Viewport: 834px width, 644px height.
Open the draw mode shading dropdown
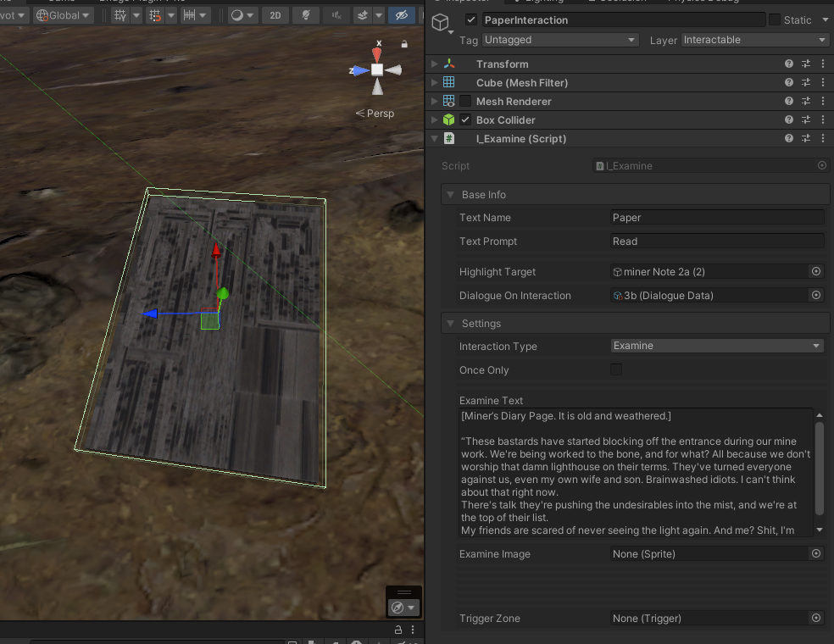pos(242,15)
